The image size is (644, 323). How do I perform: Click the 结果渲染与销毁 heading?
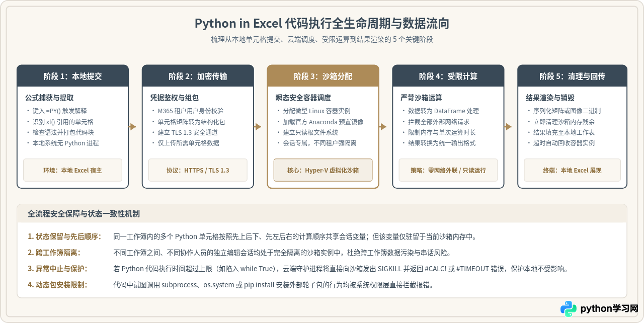click(550, 98)
